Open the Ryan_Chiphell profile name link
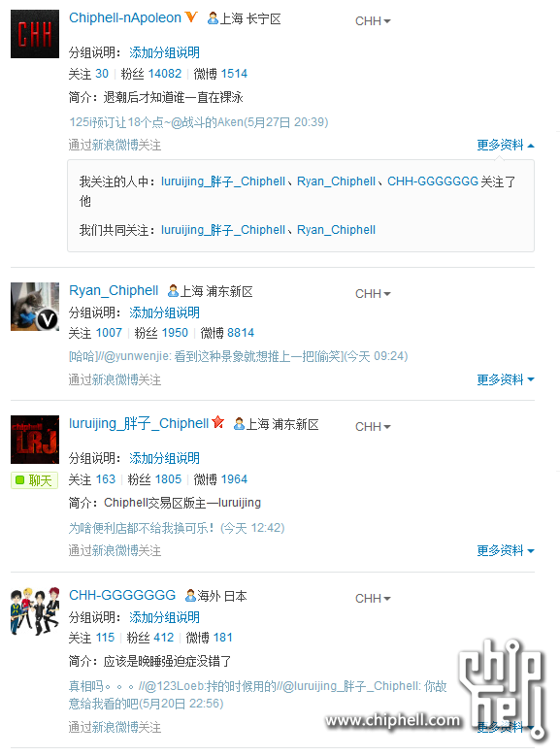Viewport: 560px width, 756px height. pos(114,290)
